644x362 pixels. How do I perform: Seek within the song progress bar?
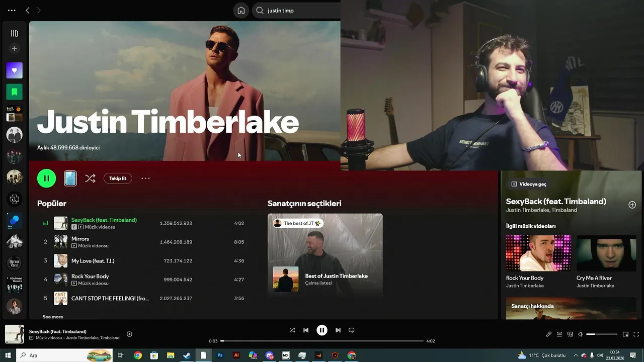click(322, 341)
